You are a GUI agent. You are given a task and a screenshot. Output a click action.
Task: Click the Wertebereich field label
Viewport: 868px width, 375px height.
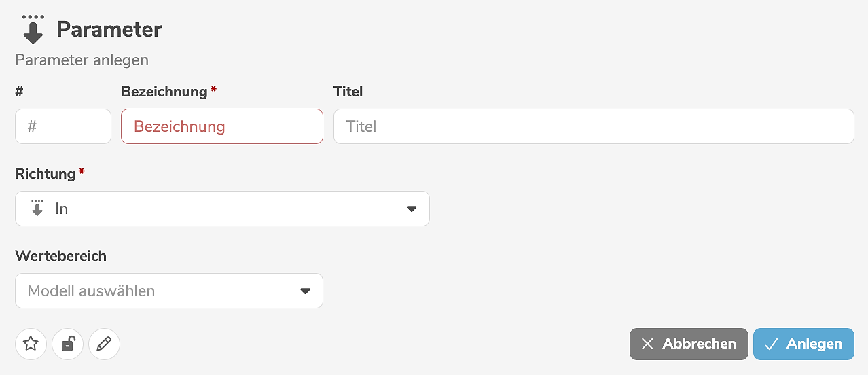pos(60,256)
